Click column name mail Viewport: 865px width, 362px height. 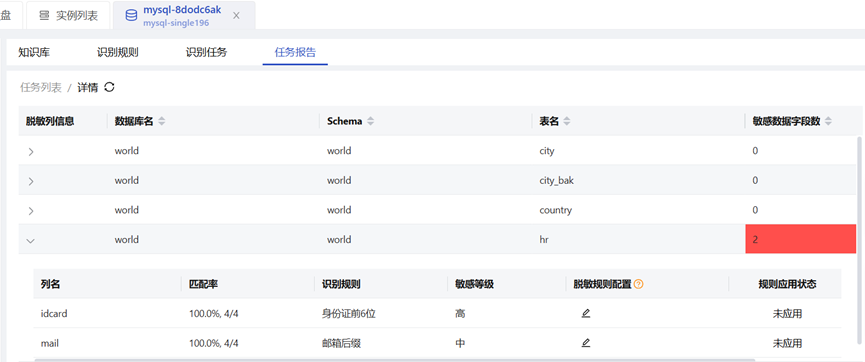click(x=50, y=343)
